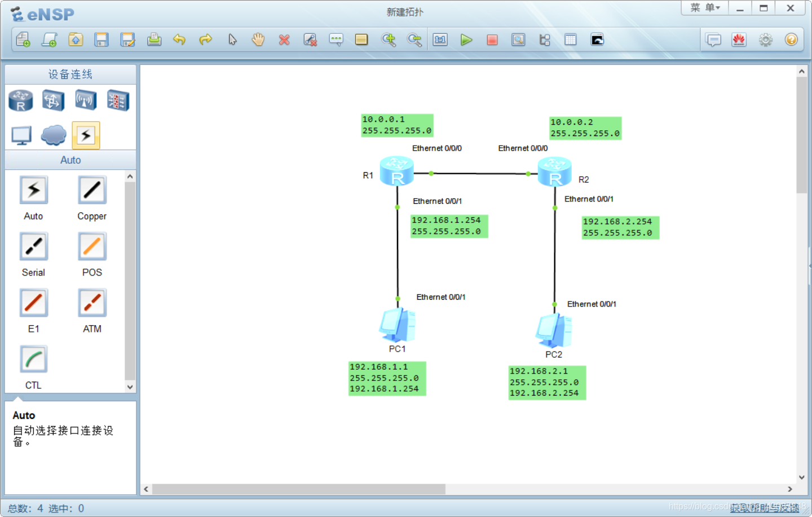This screenshot has height=517, width=812.
Task: Click canvas horizontal scroll left arrow
Action: [x=147, y=489]
